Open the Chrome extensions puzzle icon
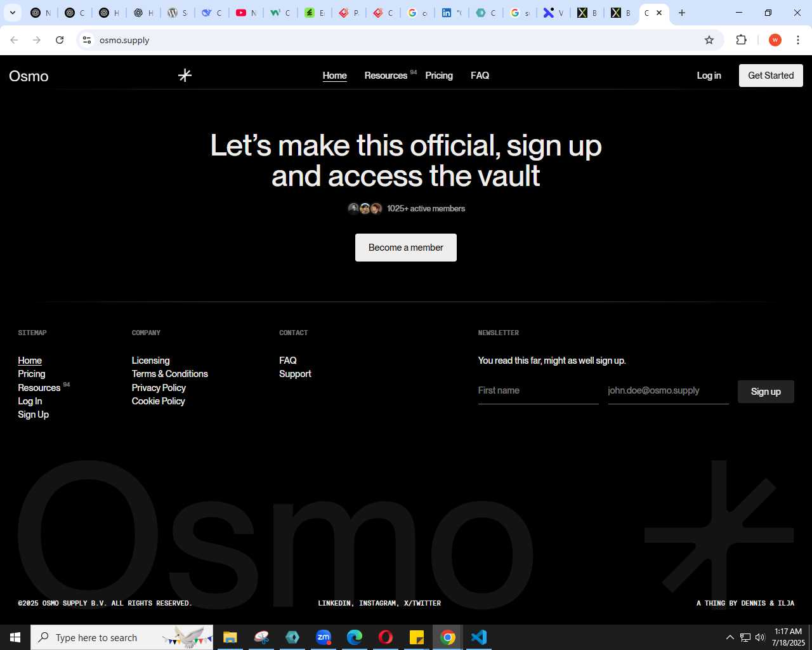The height and width of the screenshot is (650, 812). coord(741,40)
